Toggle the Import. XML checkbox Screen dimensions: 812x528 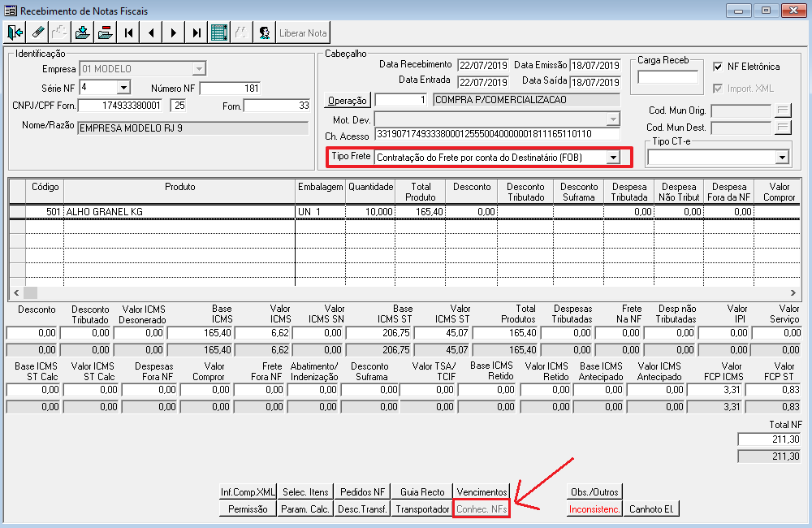(x=718, y=89)
